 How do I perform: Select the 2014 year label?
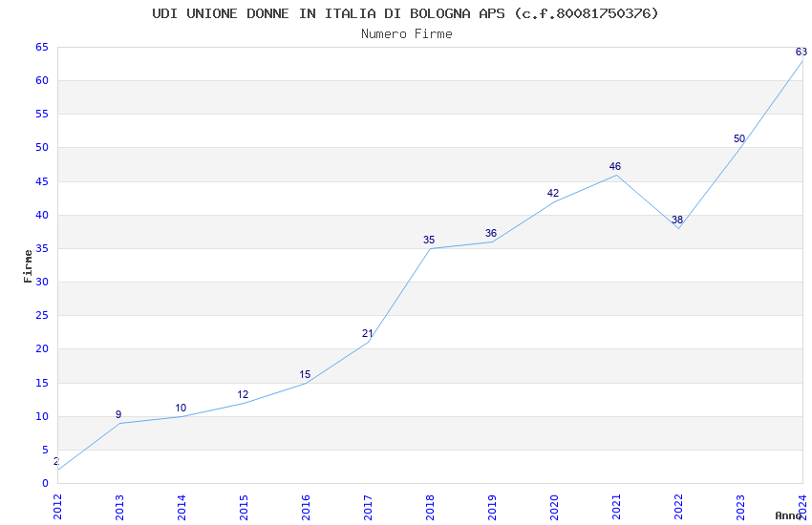182,507
